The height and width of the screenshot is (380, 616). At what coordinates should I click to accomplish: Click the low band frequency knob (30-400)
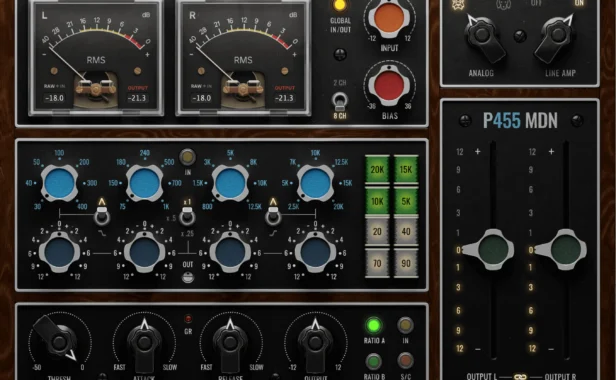(59, 183)
